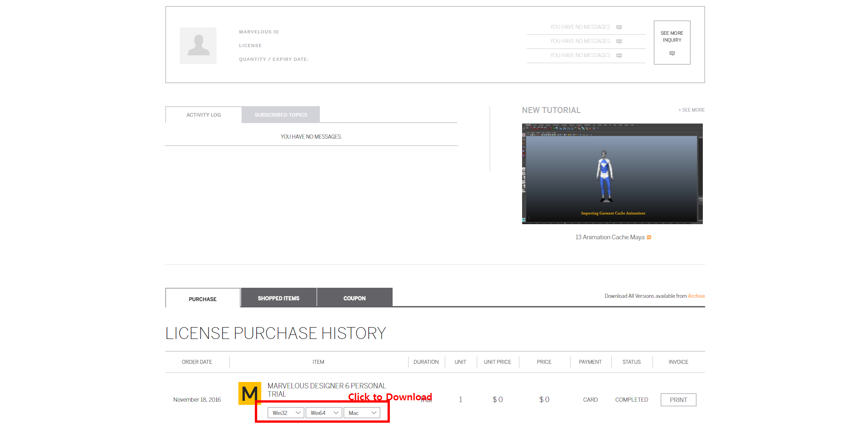Switch to Subscribed Topics tab

pos(281,115)
